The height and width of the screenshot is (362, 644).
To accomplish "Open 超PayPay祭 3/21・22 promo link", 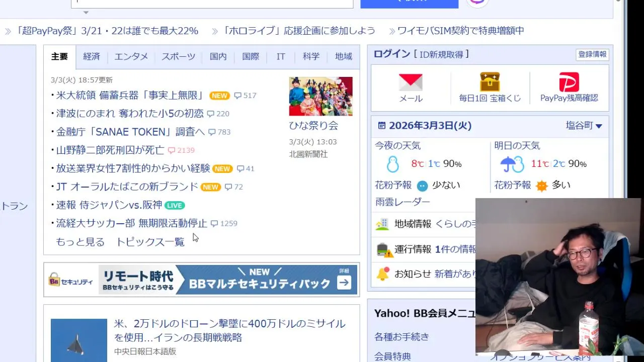I will point(107,31).
